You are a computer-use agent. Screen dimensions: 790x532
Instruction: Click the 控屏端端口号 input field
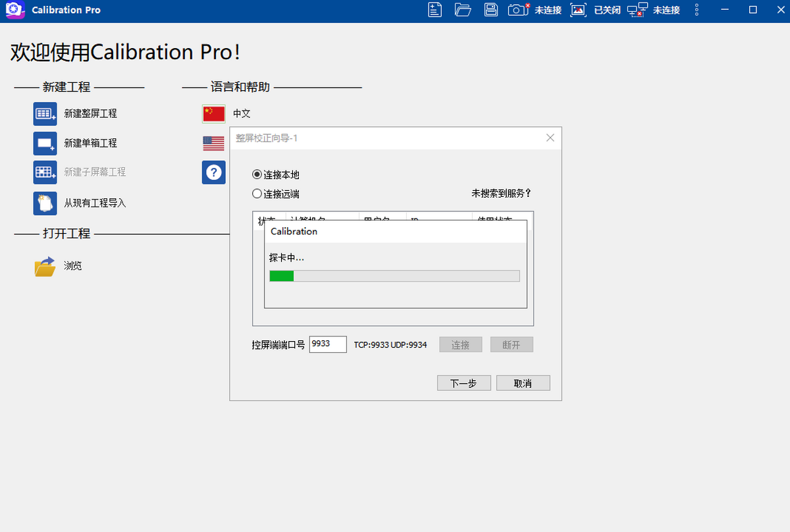328,344
